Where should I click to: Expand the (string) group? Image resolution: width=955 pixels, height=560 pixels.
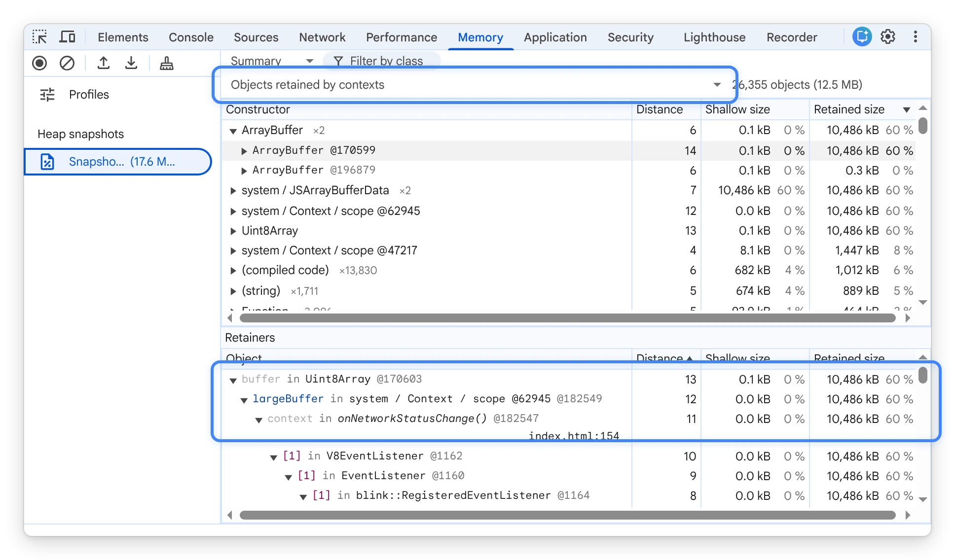click(x=233, y=291)
